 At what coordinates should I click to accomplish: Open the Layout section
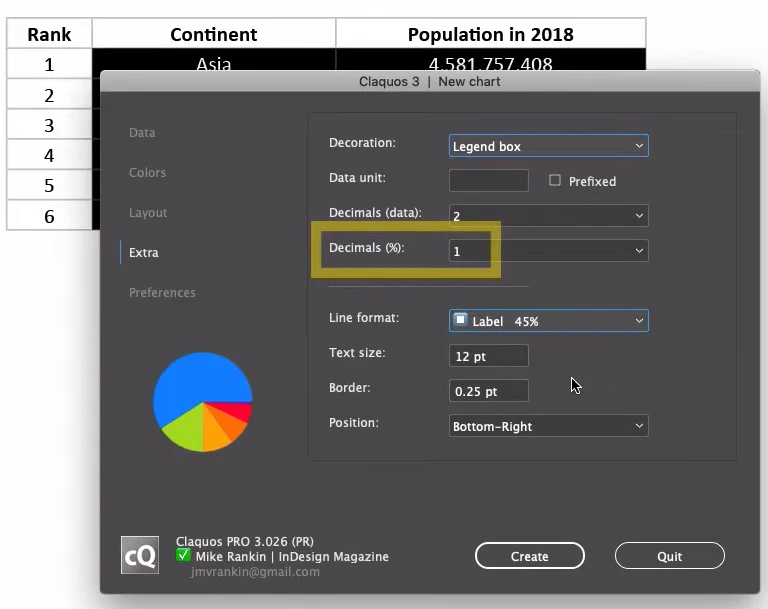point(148,213)
